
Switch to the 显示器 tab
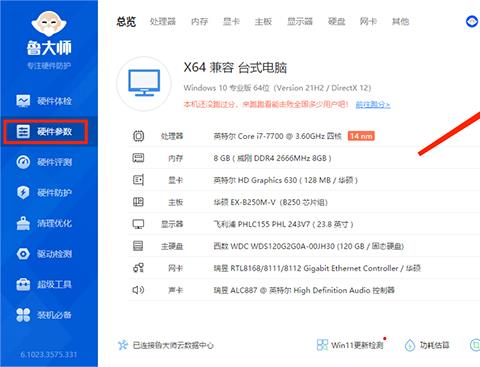300,22
